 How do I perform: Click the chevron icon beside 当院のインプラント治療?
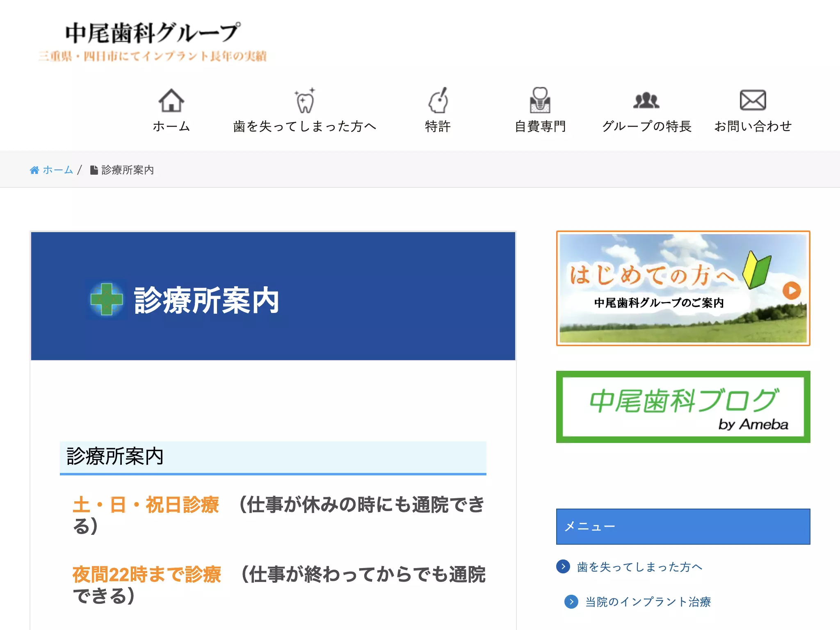[571, 602]
